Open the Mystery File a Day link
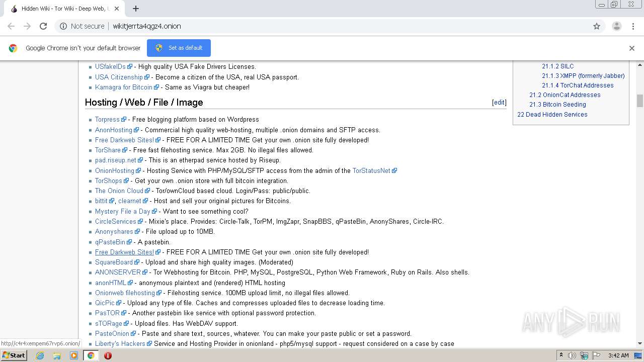The image size is (644, 362). pyautogui.click(x=123, y=211)
